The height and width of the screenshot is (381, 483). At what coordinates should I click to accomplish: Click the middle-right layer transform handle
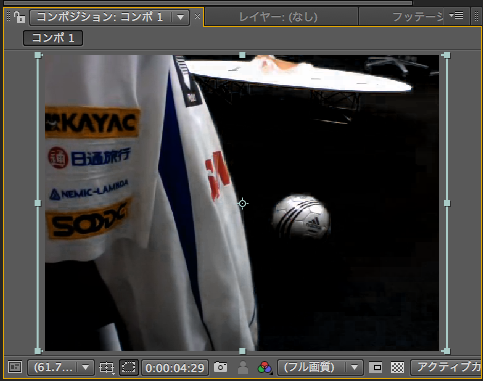coord(447,203)
